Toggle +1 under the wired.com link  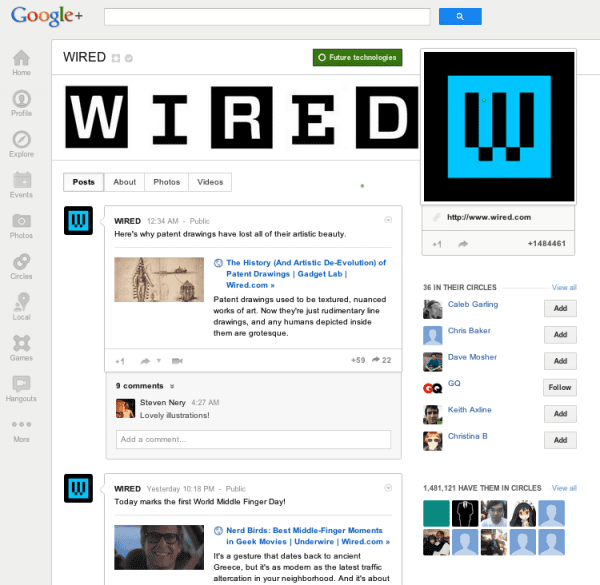coord(437,244)
